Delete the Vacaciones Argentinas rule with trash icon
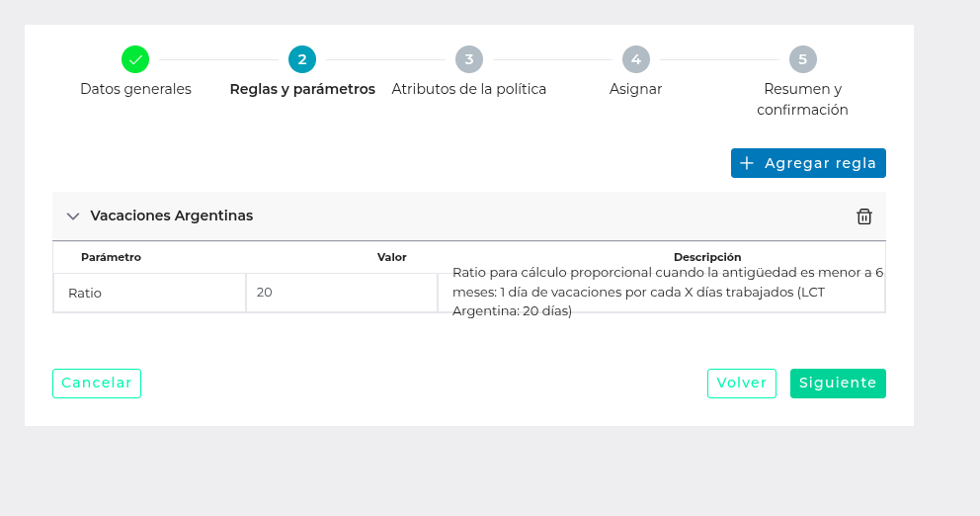Screen dimensions: 980x516 point(864,216)
